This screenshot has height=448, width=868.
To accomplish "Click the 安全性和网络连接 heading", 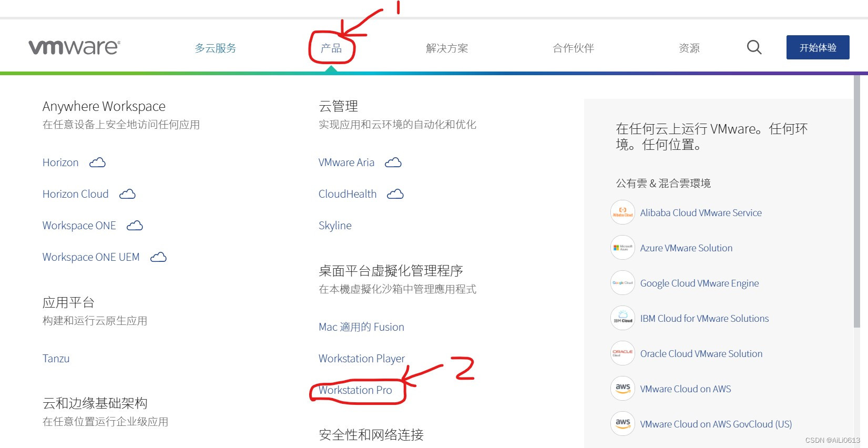I will [371, 435].
